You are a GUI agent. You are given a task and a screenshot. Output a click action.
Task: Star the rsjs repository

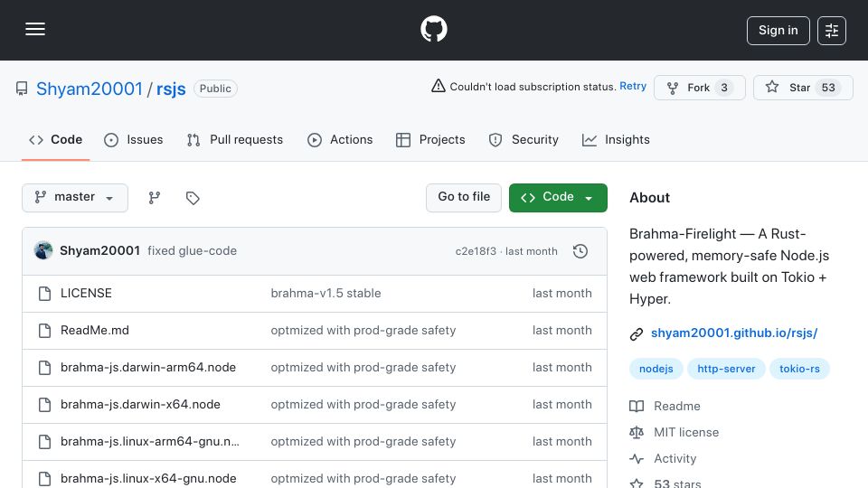point(803,88)
